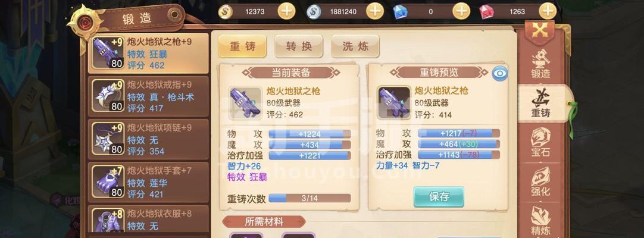Select 炮火地狱项链+9 in equipment list
The height and width of the screenshot is (238, 644).
[x=149, y=139]
